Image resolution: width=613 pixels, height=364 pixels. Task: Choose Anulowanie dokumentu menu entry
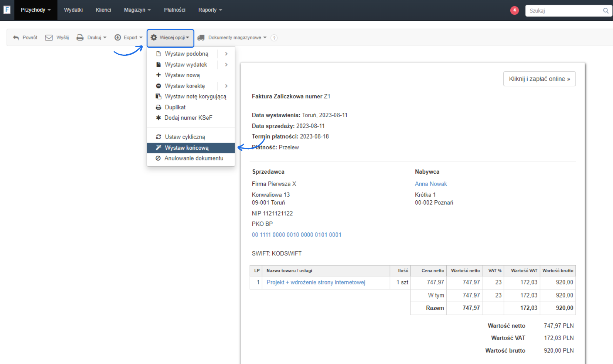click(194, 158)
